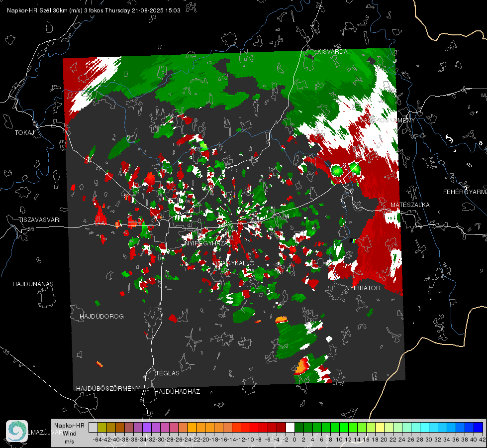Click the -64 value on the legend scale
Image resolution: width=487 pixels, height=448 pixels.
[97, 440]
